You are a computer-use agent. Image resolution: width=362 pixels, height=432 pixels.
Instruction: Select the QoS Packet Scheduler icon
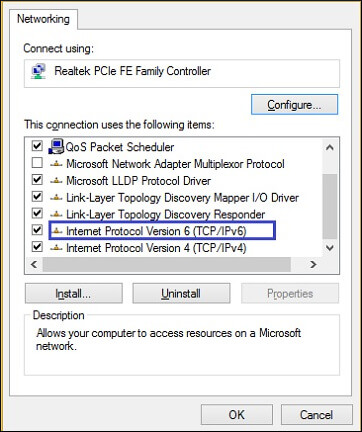[56, 147]
